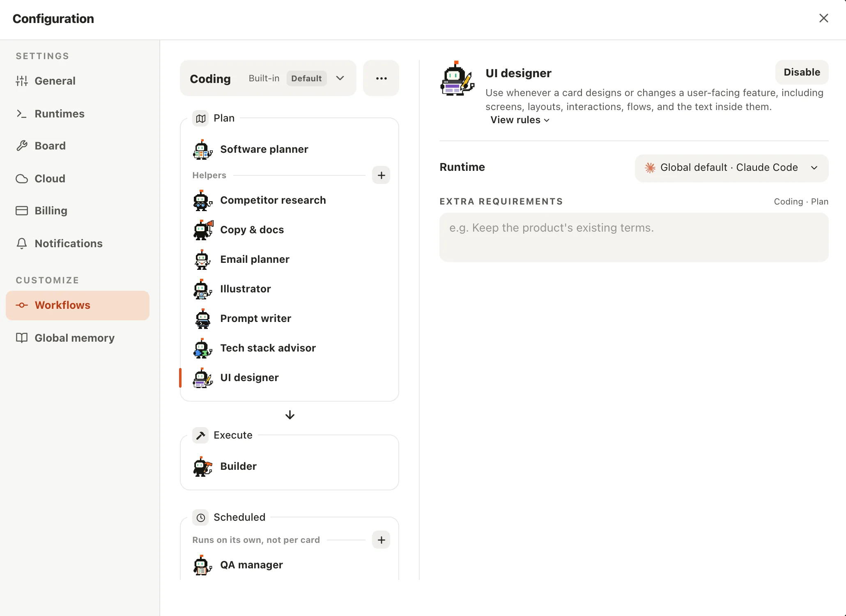Click the Notifications bell icon
Image resolution: width=846 pixels, height=616 pixels.
[x=22, y=244]
